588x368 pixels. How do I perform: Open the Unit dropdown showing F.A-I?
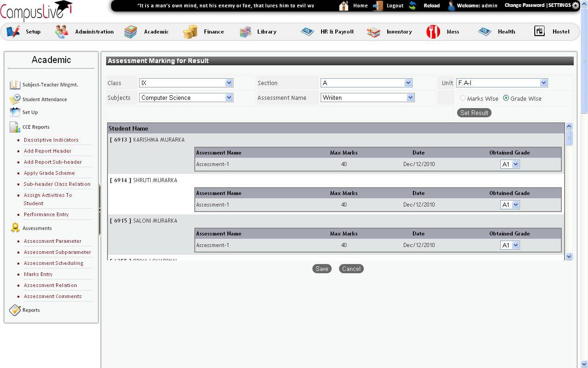pyautogui.click(x=502, y=83)
